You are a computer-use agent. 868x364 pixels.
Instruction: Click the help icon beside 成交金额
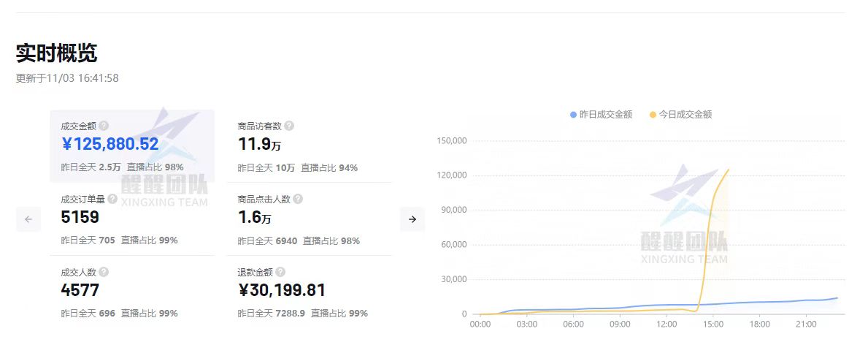(104, 126)
